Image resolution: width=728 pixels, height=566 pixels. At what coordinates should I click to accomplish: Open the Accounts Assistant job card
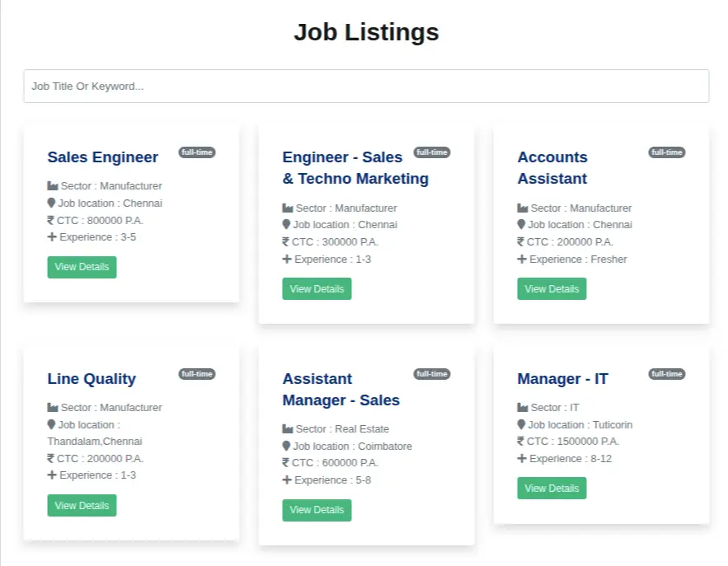[552, 167]
